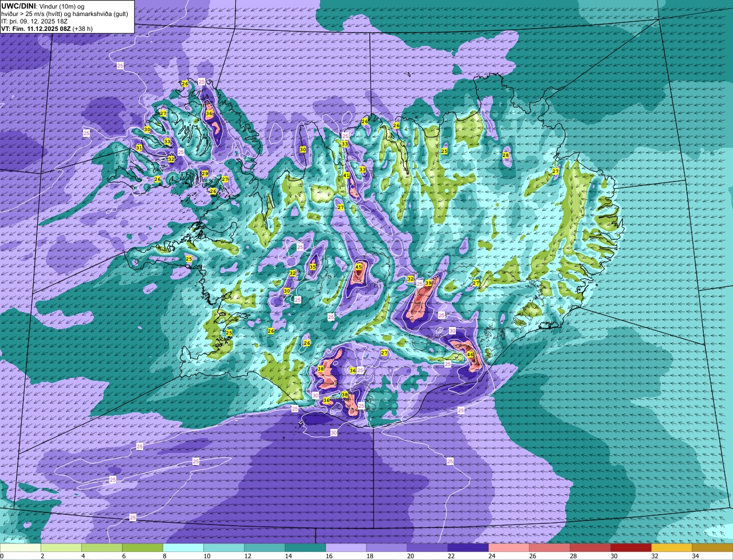This screenshot has width=733, height=560.
Task: Click the legend scale number '34'
Action: (695, 556)
